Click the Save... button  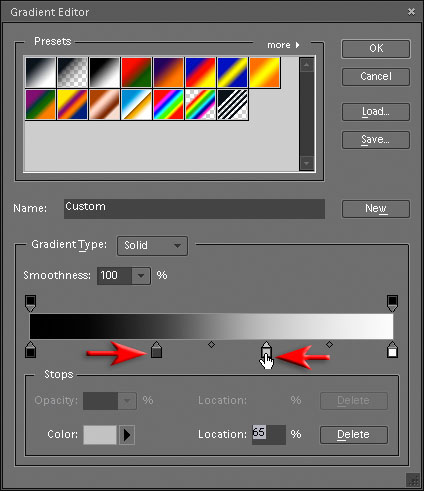376,140
